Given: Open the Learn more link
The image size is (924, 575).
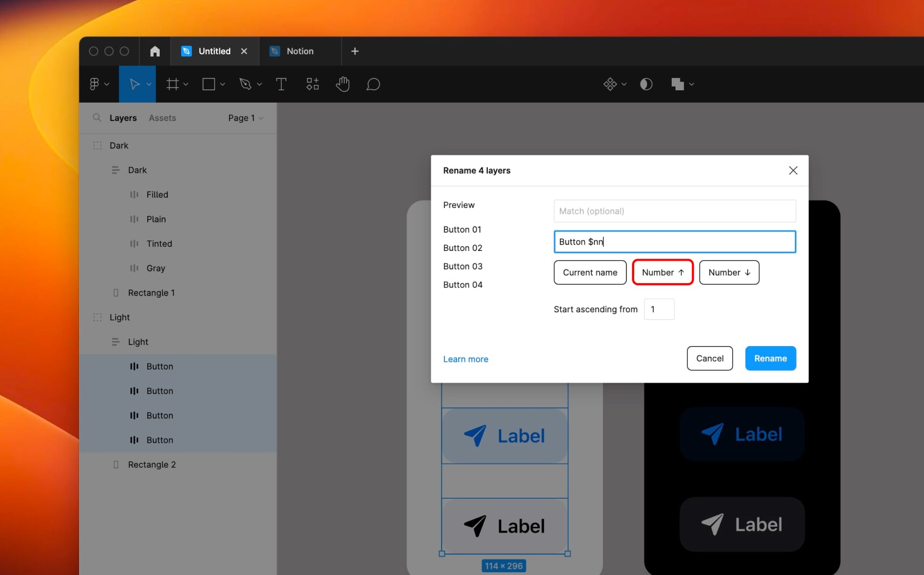Looking at the screenshot, I should pos(466,359).
